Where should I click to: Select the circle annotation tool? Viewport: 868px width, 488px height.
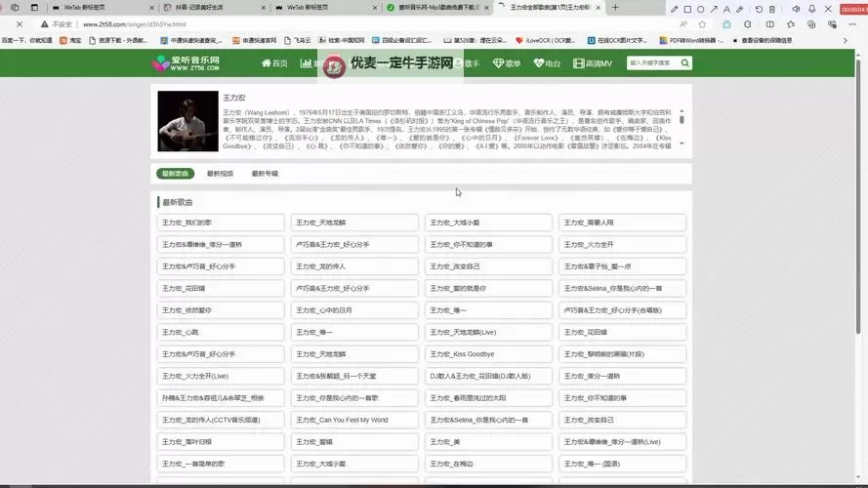click(700, 9)
